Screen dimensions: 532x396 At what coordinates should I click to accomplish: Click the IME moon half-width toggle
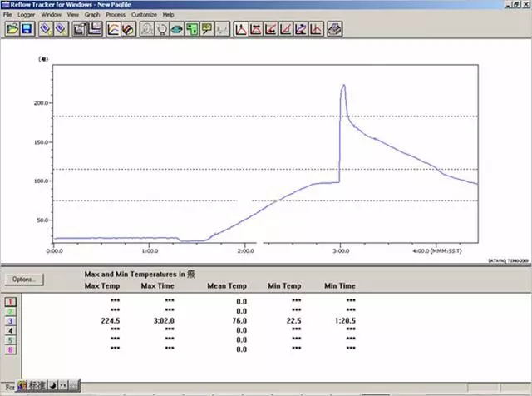[53, 385]
